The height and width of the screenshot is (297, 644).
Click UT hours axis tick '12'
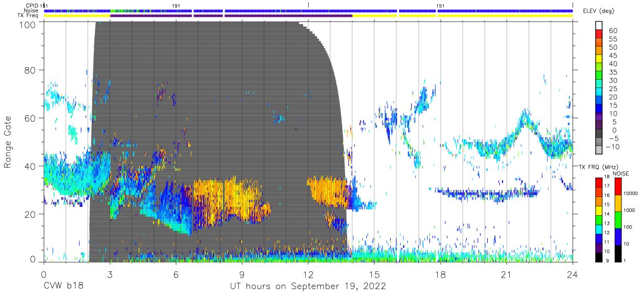coord(308,274)
